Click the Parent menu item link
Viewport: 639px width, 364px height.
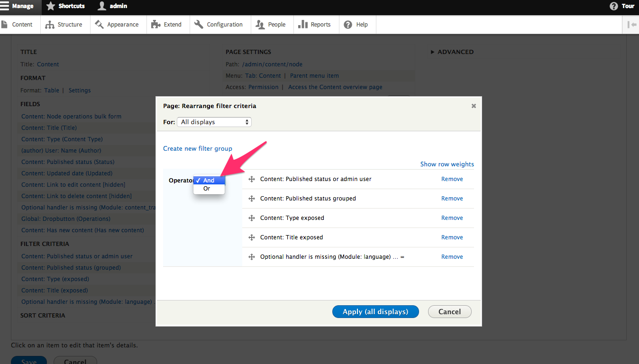point(314,76)
